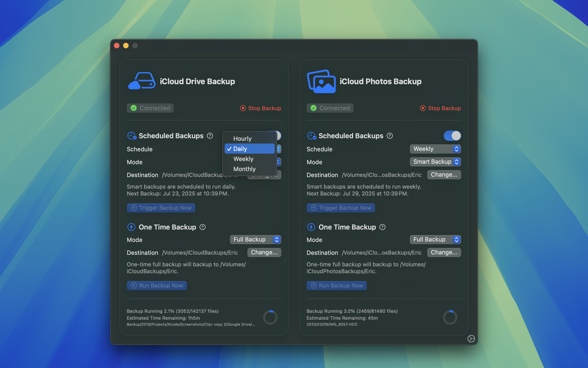Stop the iCloud Drive backup

pos(260,108)
